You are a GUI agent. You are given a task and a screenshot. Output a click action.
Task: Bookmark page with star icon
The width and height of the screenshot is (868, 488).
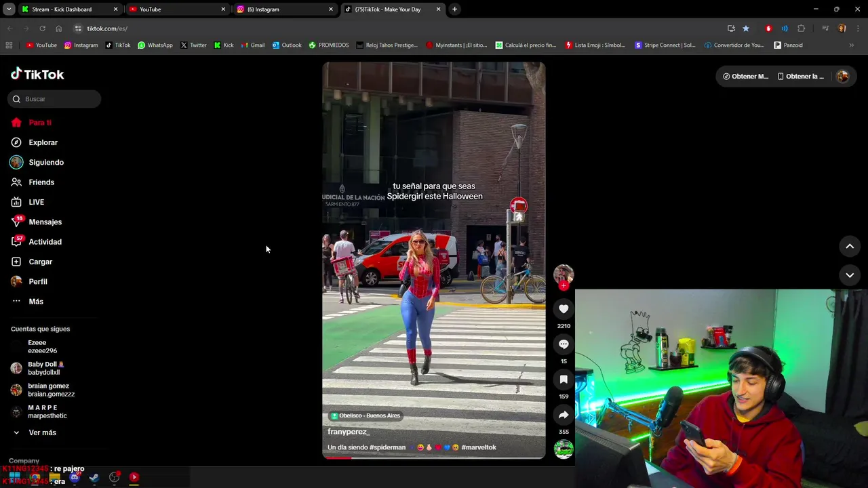pos(746,28)
